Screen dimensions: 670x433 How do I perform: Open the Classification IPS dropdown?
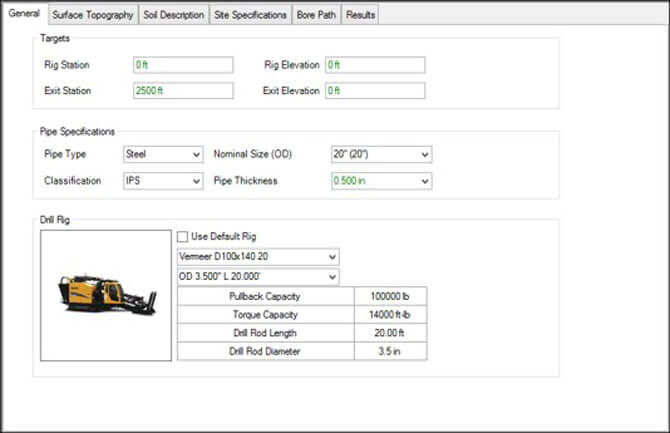pos(162,181)
